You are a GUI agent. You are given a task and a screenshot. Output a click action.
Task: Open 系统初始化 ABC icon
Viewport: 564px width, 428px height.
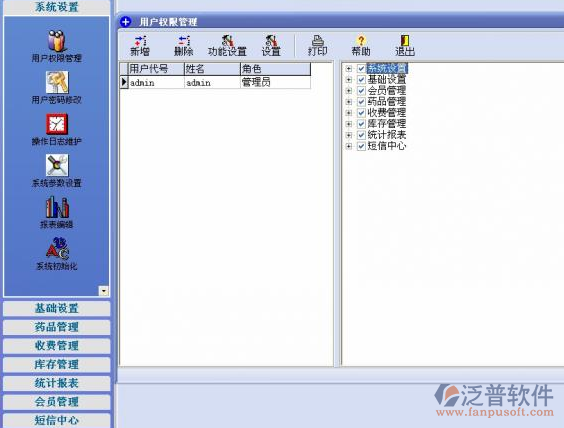click(x=57, y=248)
